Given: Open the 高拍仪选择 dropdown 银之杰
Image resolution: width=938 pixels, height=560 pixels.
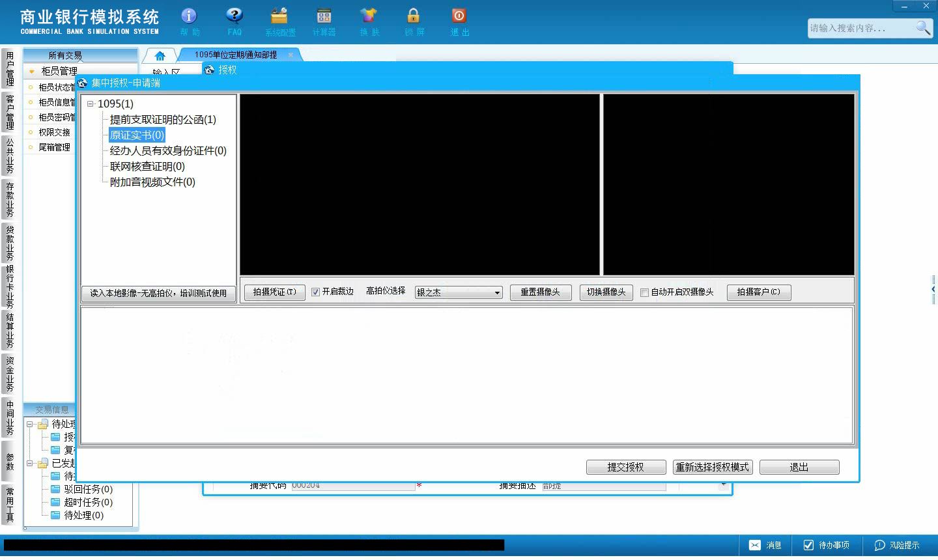Looking at the screenshot, I should tap(459, 292).
